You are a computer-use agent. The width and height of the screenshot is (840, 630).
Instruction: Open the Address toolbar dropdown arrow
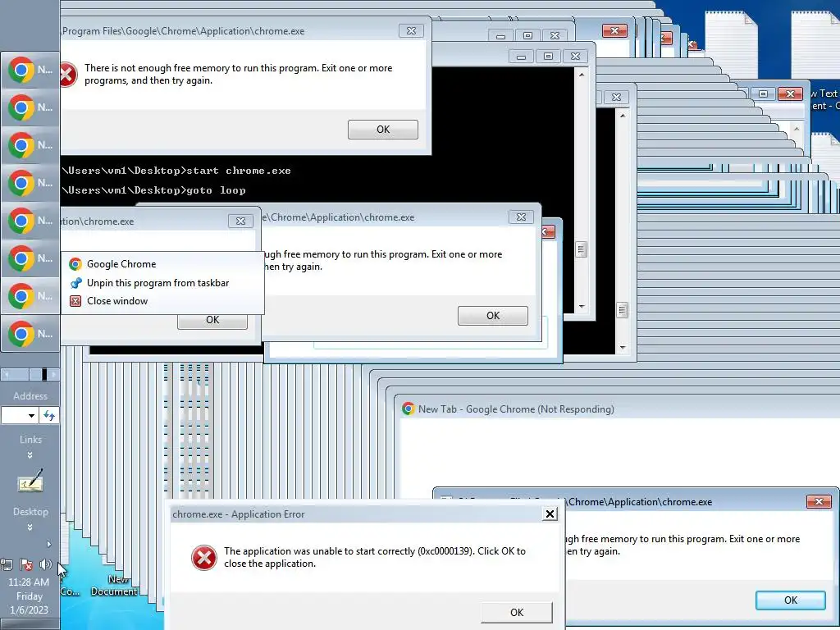[31, 416]
